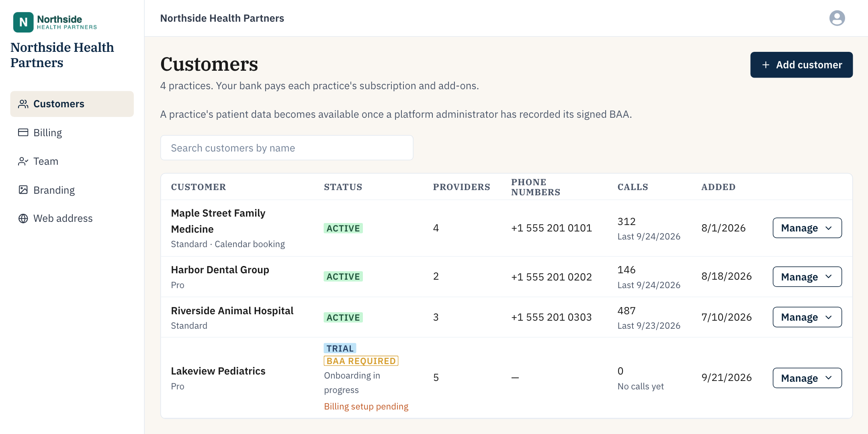Image resolution: width=868 pixels, height=434 pixels.
Task: Go to the Web address menu label
Action: coord(63,219)
